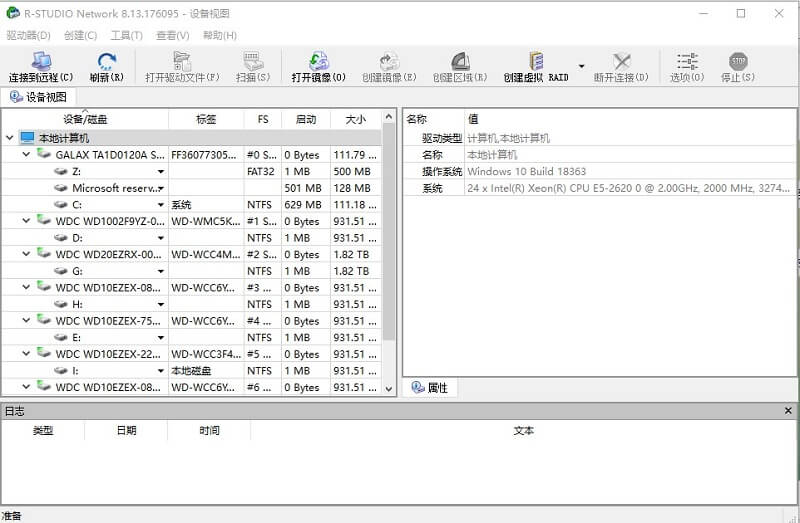Sort by the 大小 column header
The width and height of the screenshot is (800, 523).
pos(356,119)
